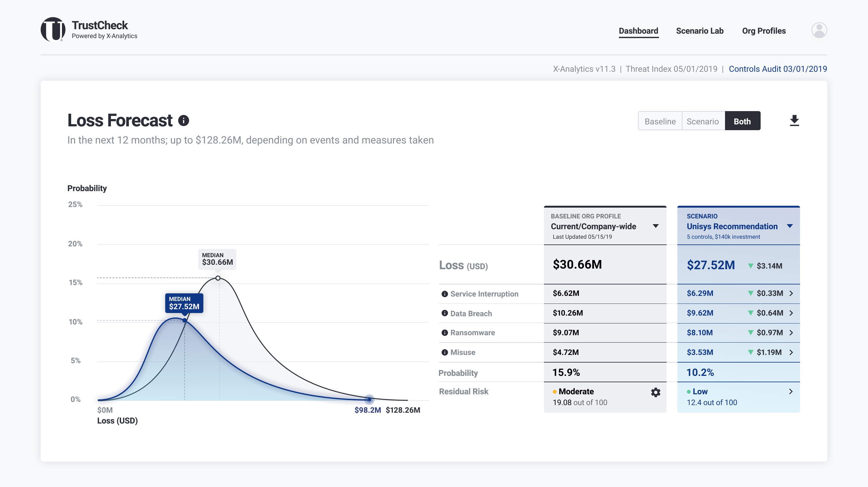Click the Ransomware info icon
The height and width of the screenshot is (487, 868).
click(445, 333)
